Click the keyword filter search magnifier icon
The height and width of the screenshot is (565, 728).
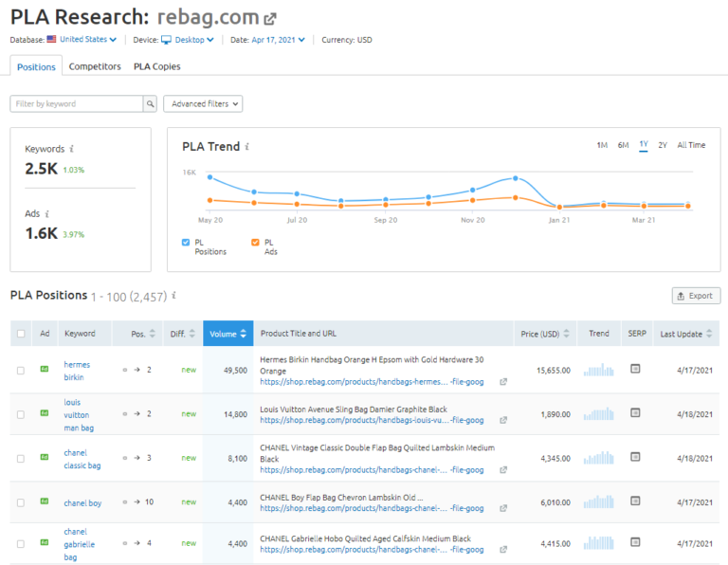(x=150, y=104)
